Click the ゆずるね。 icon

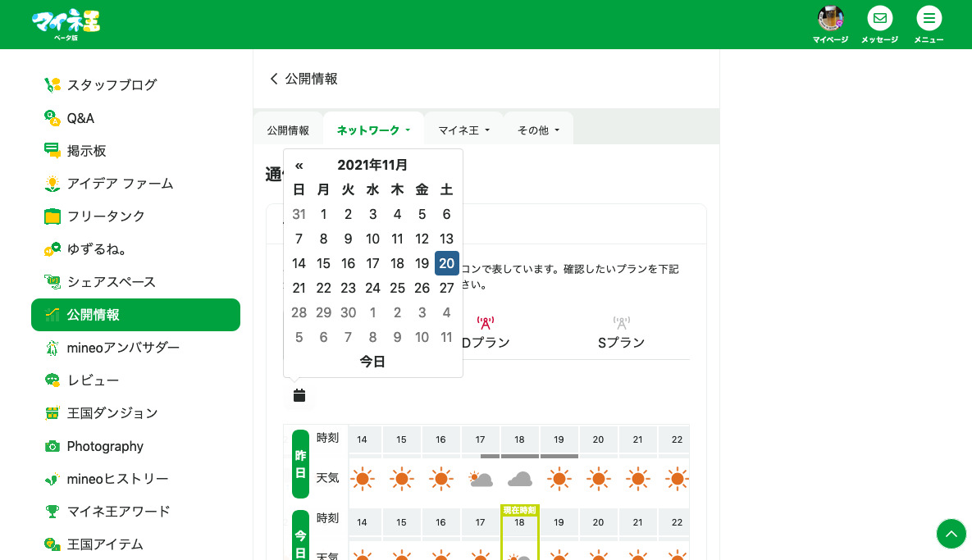click(52, 249)
